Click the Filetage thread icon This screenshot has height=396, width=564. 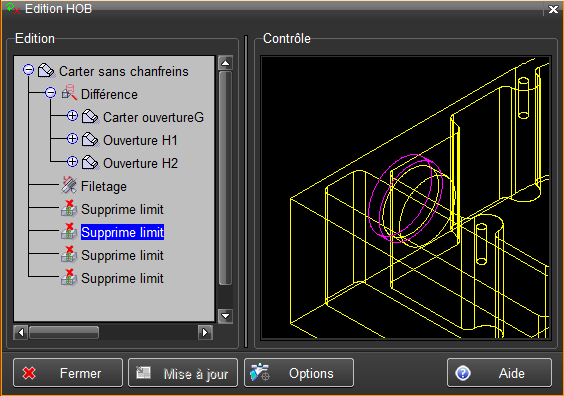tap(69, 186)
